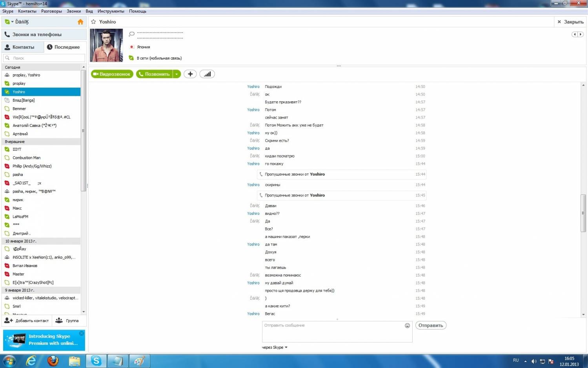588x368 pixels.
Task: Open the Контакты menu in menu bar
Action: click(27, 11)
